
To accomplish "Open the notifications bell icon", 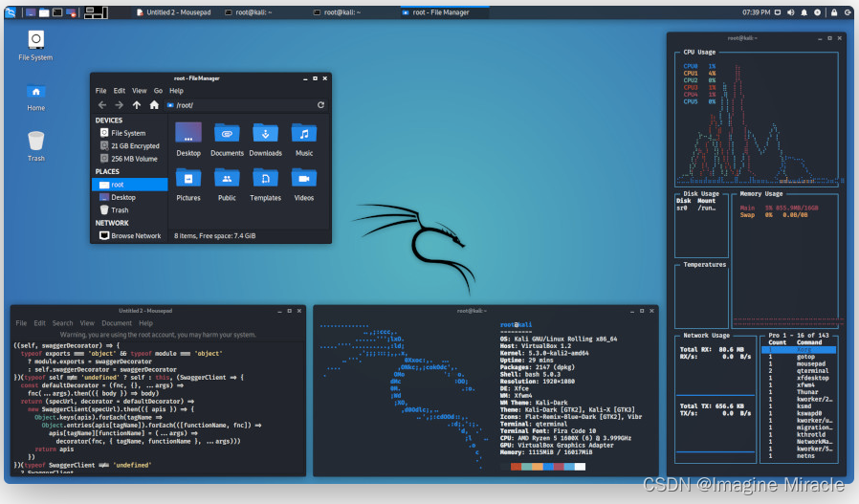I will tap(804, 12).
